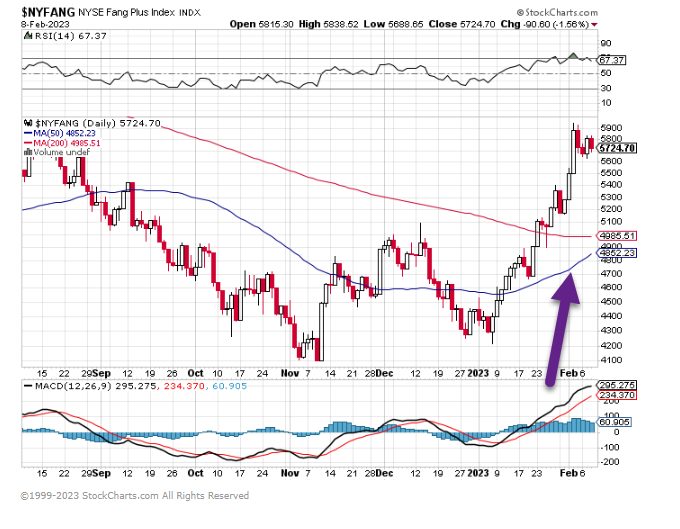This screenshot has height=529, width=680.
Task: Click the green overbought RSI peak shading
Action: pyautogui.click(x=573, y=56)
